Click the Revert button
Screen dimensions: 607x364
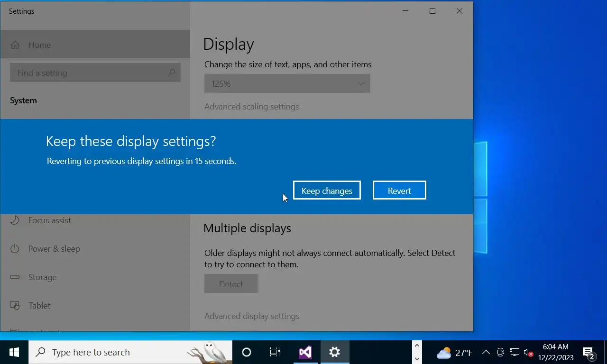(399, 190)
